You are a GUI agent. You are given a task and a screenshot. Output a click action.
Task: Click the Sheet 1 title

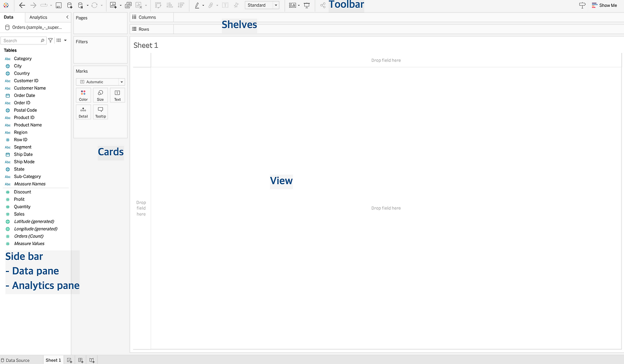(x=146, y=45)
